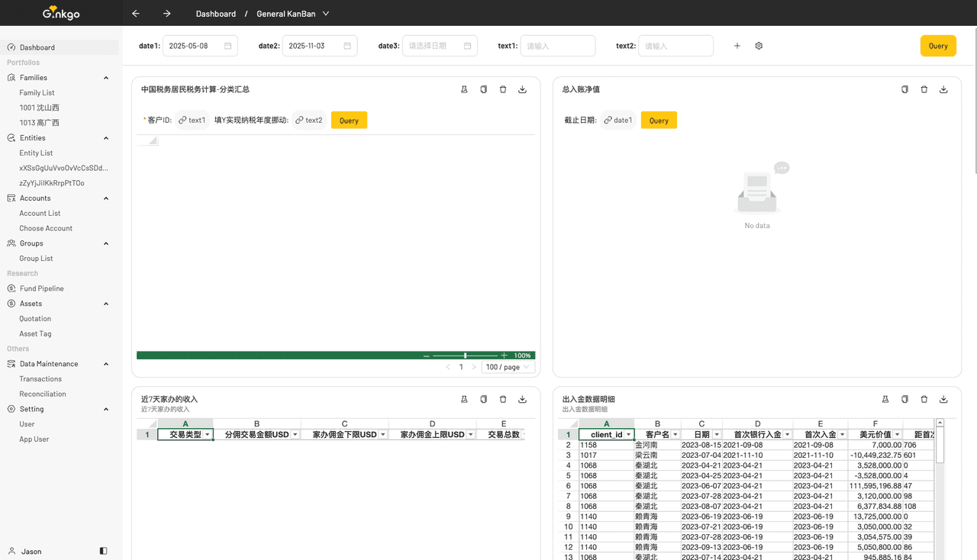977x560 pixels.
Task: Collapse the Data Maintenance section
Action: point(106,364)
